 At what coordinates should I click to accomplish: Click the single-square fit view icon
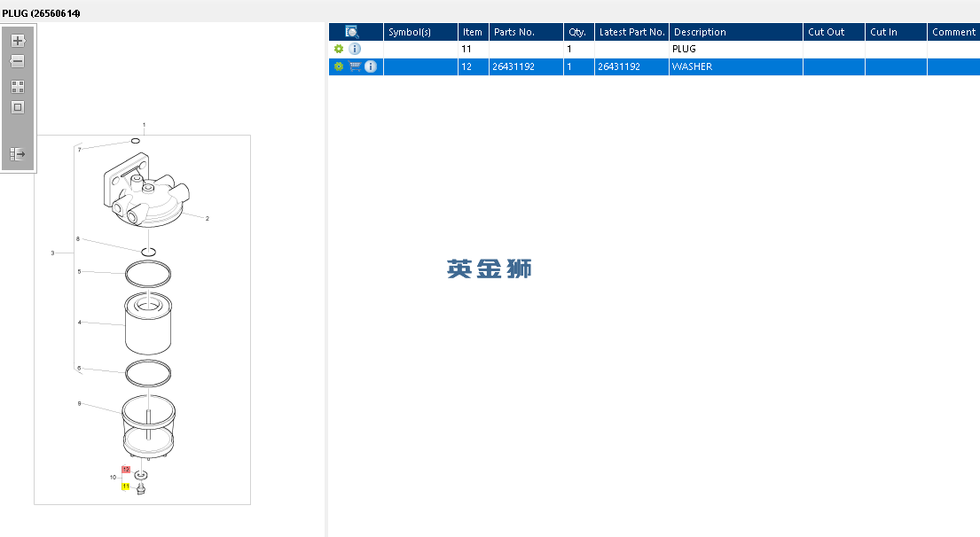[18, 107]
